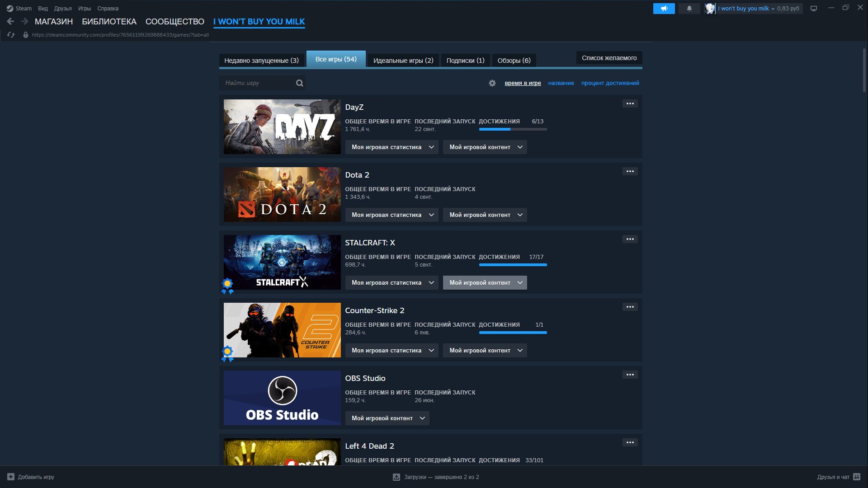Click STALCRAFT: X 17/17 achievements progress bar
Image resolution: width=868 pixels, height=488 pixels.
513,265
